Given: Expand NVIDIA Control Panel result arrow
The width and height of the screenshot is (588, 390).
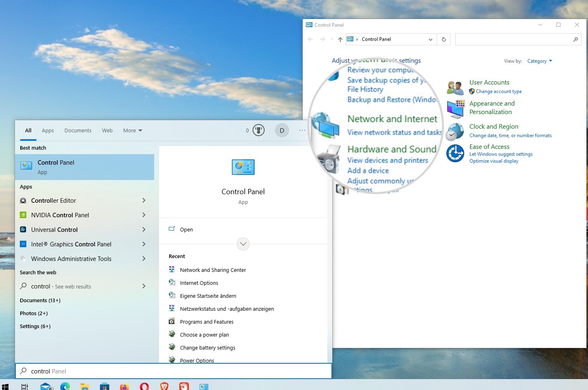Looking at the screenshot, I should (144, 215).
